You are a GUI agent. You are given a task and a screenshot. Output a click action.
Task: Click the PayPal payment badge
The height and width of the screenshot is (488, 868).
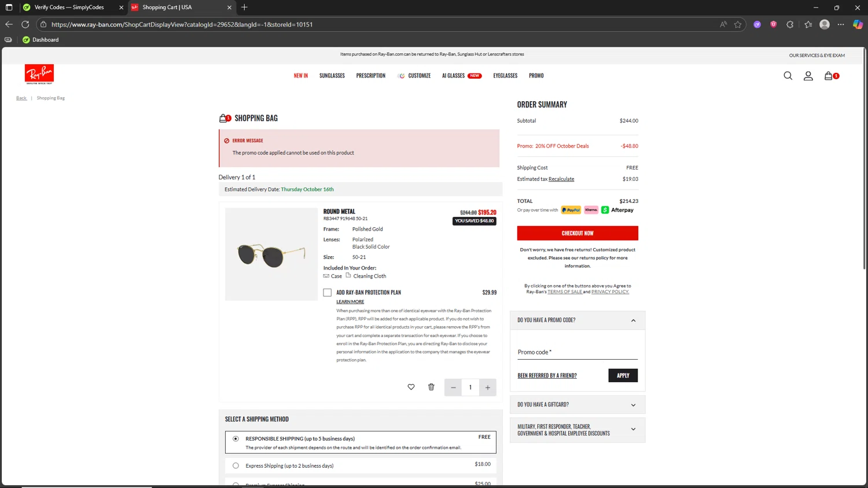pyautogui.click(x=571, y=210)
